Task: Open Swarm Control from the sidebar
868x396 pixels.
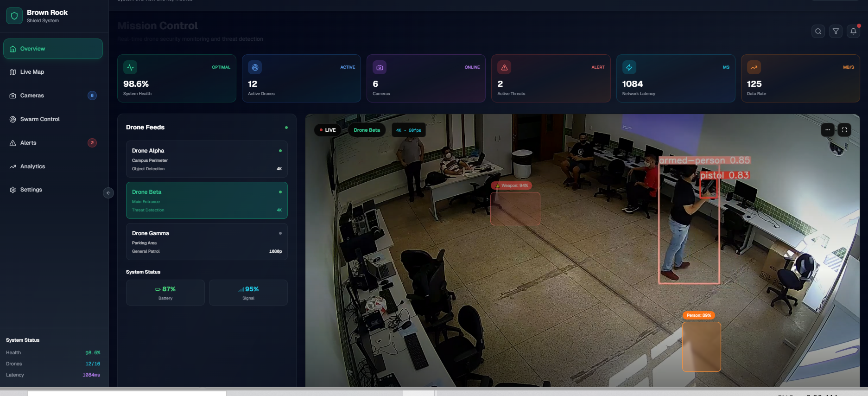Action: pyautogui.click(x=53, y=119)
